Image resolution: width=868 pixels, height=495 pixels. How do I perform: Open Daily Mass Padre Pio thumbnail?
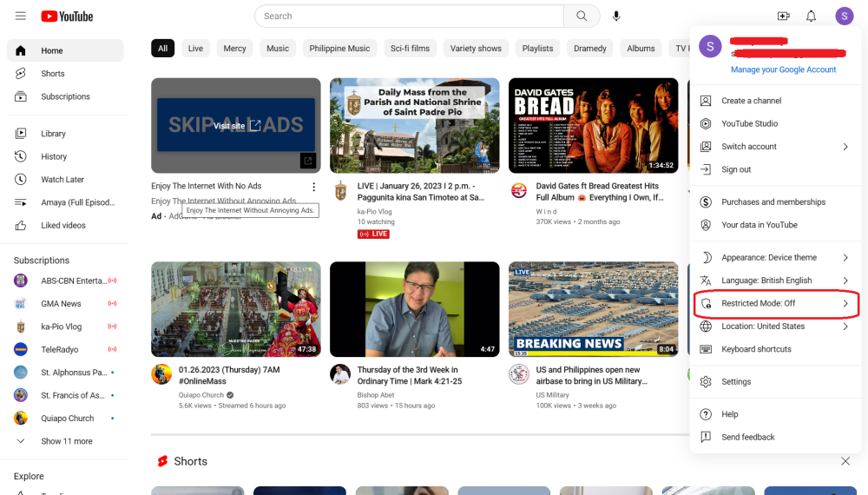(415, 126)
